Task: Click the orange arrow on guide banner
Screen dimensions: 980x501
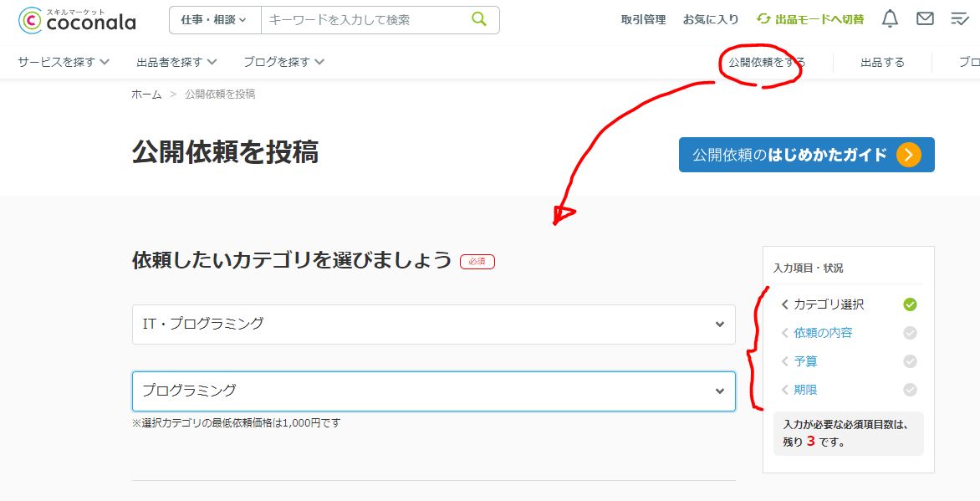Action: [x=908, y=155]
